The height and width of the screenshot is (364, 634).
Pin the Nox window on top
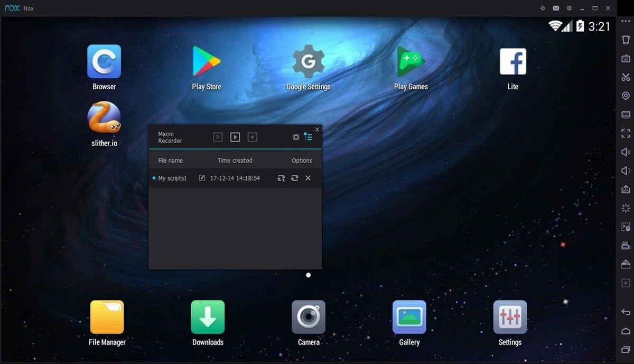(543, 8)
